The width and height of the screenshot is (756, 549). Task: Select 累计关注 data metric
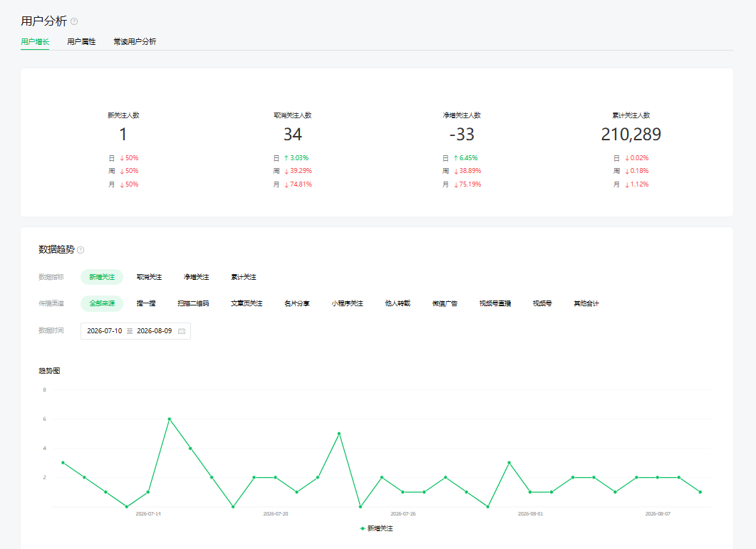click(x=244, y=277)
